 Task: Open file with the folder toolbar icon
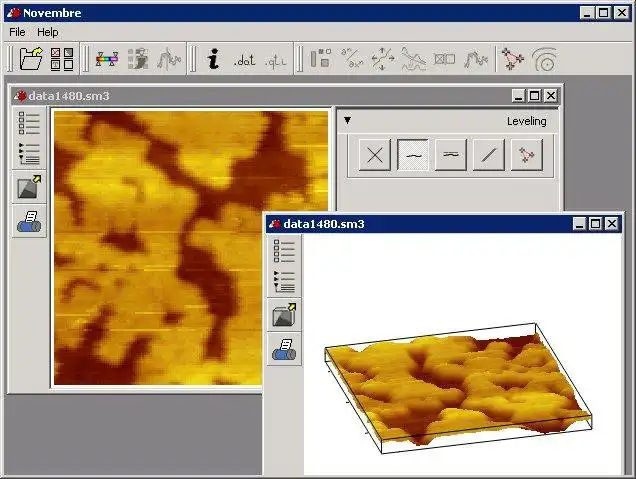[31, 59]
